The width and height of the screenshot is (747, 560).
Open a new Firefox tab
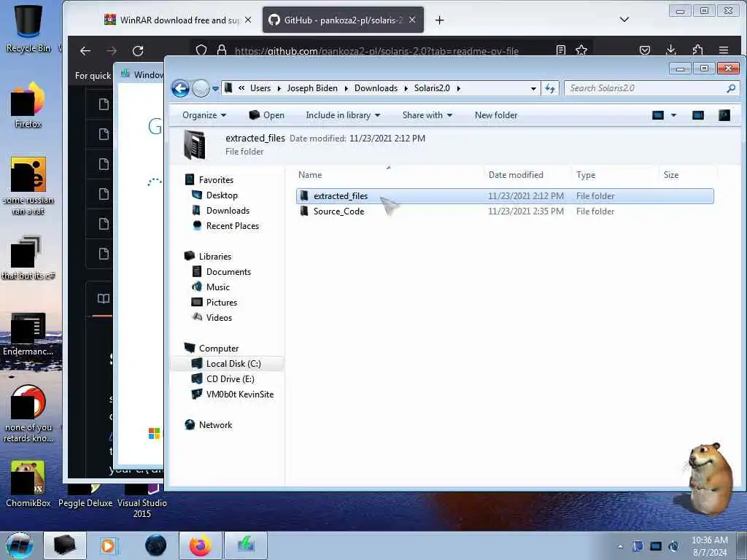[439, 20]
